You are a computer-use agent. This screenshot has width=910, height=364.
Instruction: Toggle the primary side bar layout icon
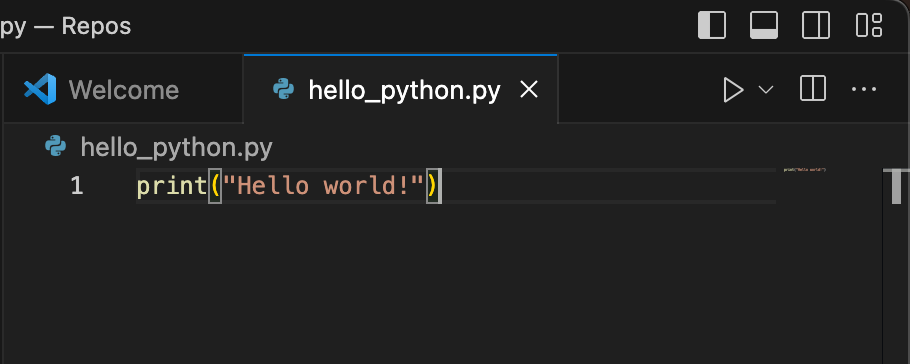tap(712, 26)
